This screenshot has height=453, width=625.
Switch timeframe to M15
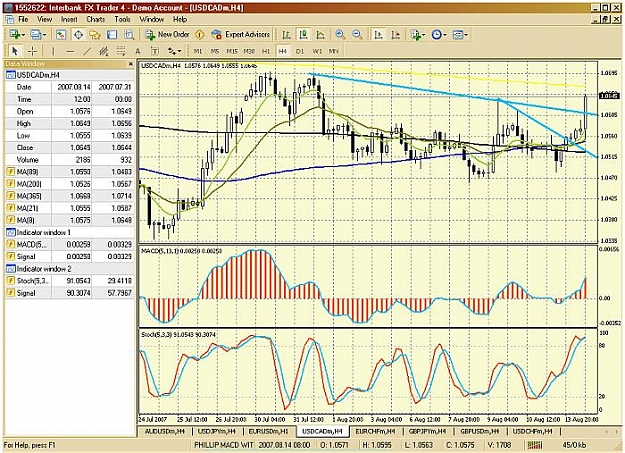pyautogui.click(x=232, y=51)
